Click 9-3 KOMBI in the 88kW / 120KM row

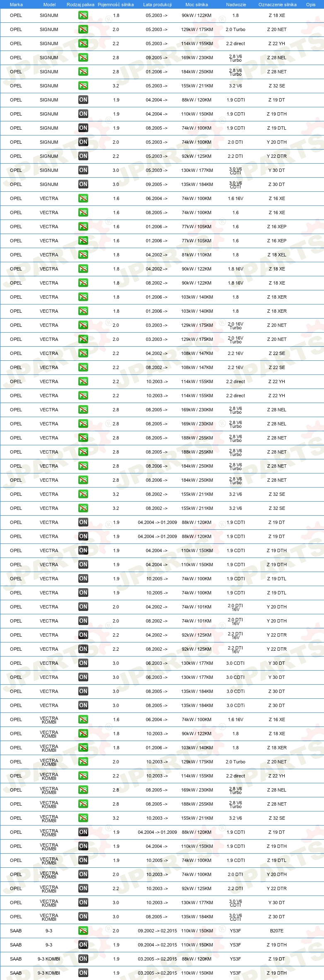[x=49, y=959]
